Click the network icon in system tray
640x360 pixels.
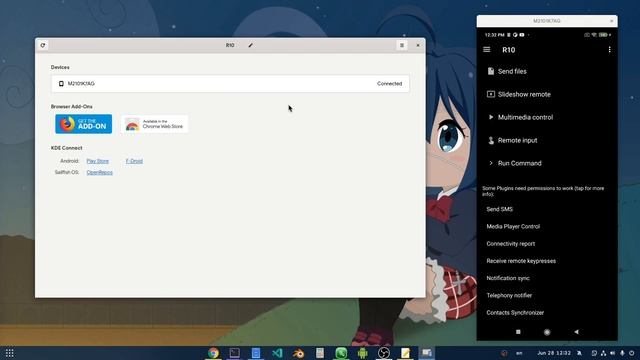click(x=603, y=353)
